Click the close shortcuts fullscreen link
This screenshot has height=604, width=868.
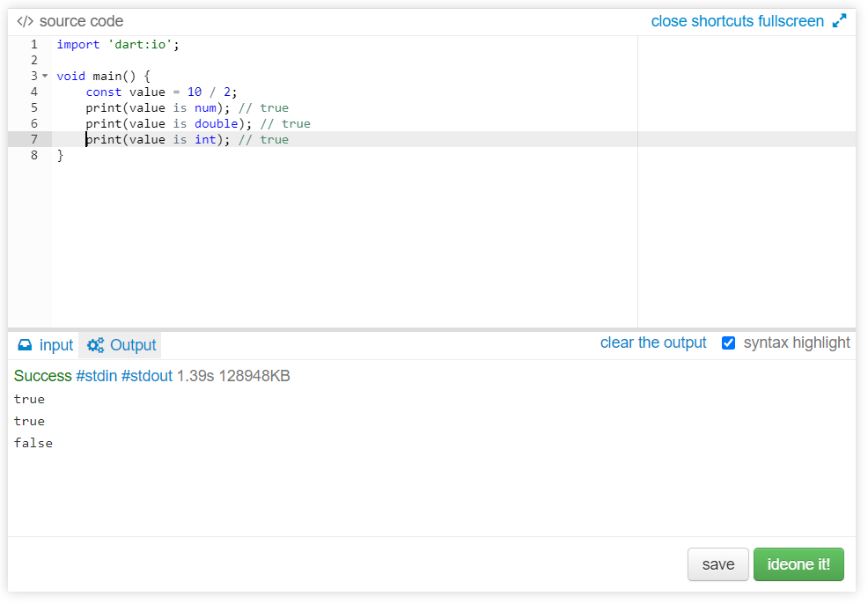pos(738,21)
